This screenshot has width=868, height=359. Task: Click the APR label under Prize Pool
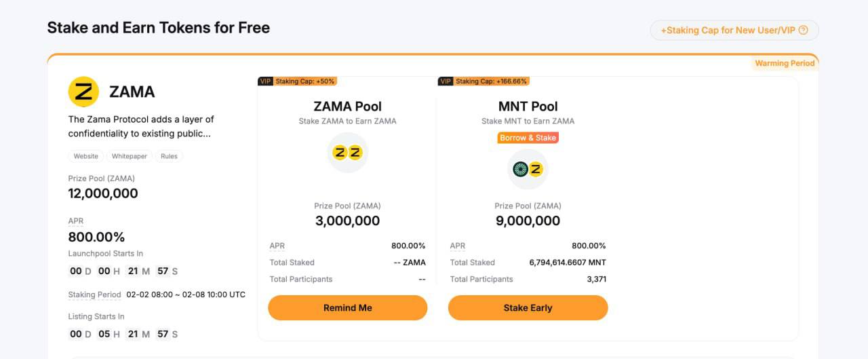tap(76, 221)
